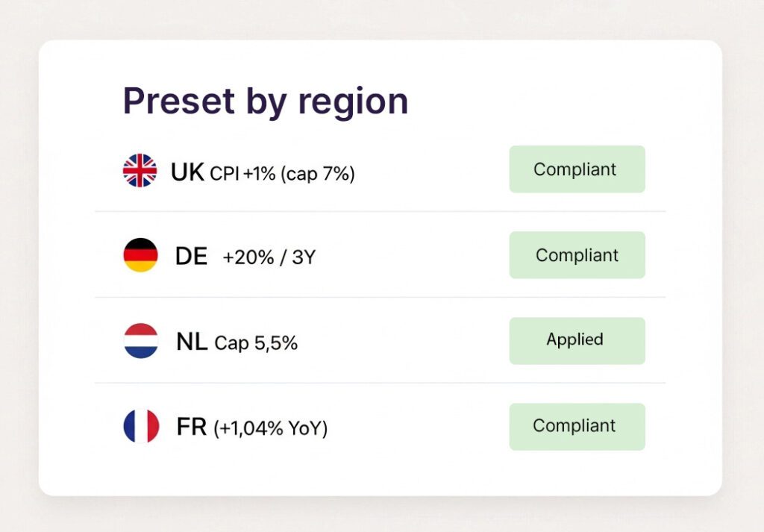Viewport: 764px width, 532px height.
Task: Select the DE region label
Action: tap(191, 256)
